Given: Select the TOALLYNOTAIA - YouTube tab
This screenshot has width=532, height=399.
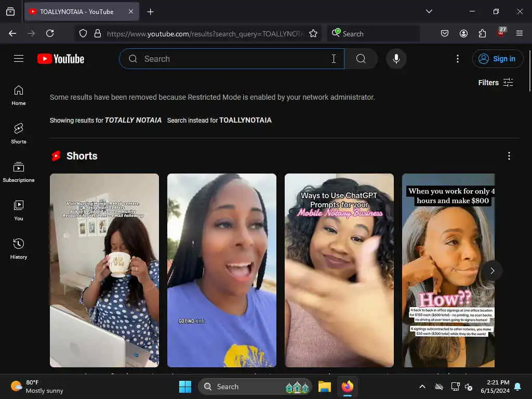Looking at the screenshot, I should [82, 11].
